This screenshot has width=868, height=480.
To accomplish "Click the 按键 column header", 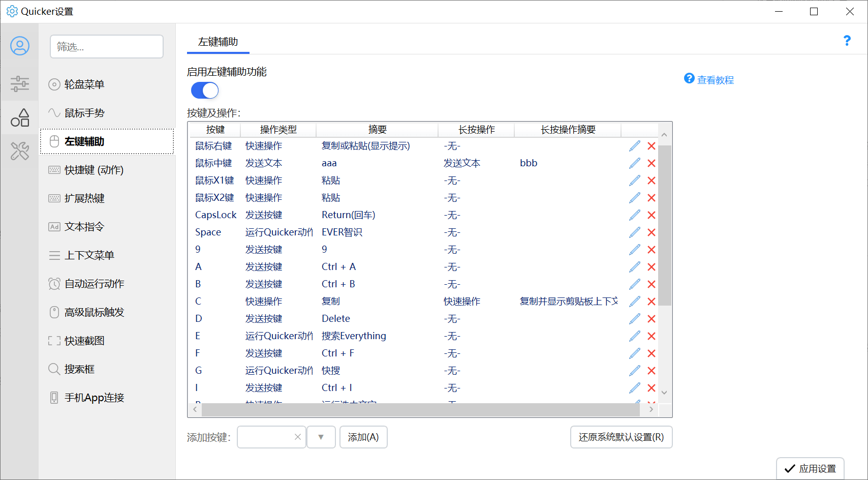I will [215, 130].
